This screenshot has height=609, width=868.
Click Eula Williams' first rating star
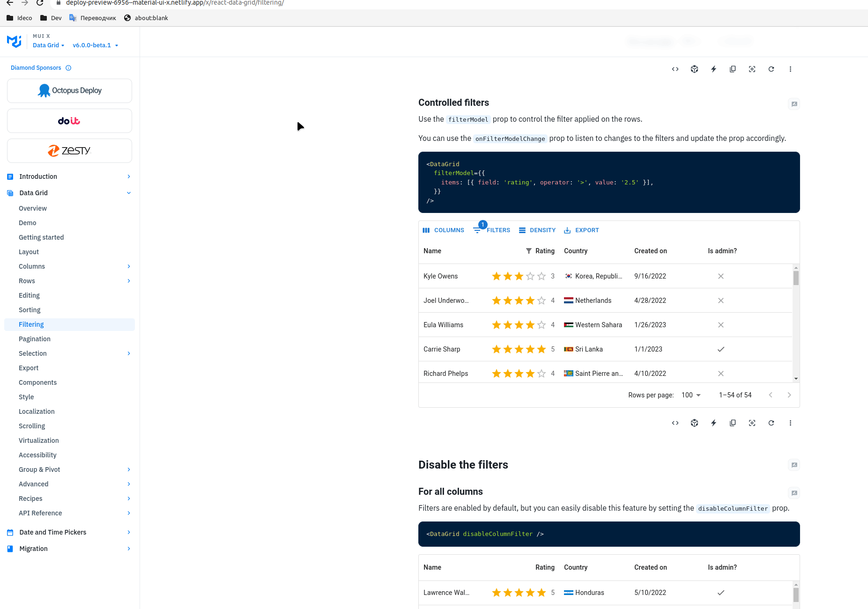click(x=497, y=325)
